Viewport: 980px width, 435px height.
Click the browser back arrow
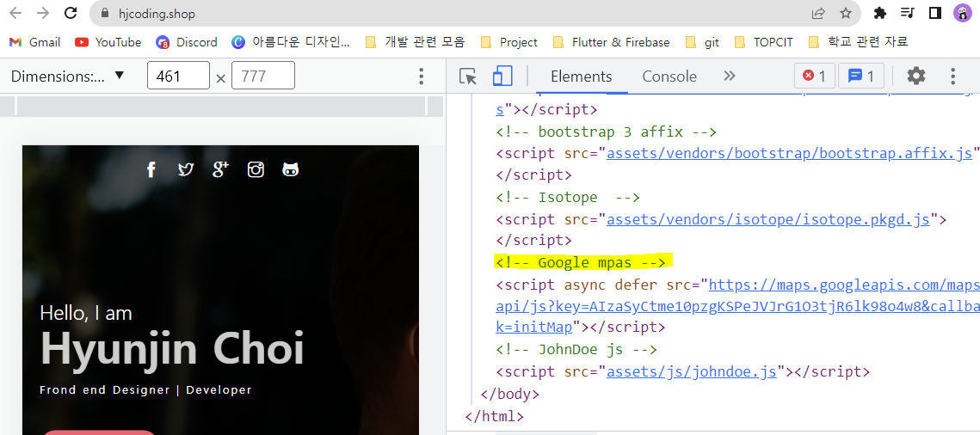[x=15, y=13]
